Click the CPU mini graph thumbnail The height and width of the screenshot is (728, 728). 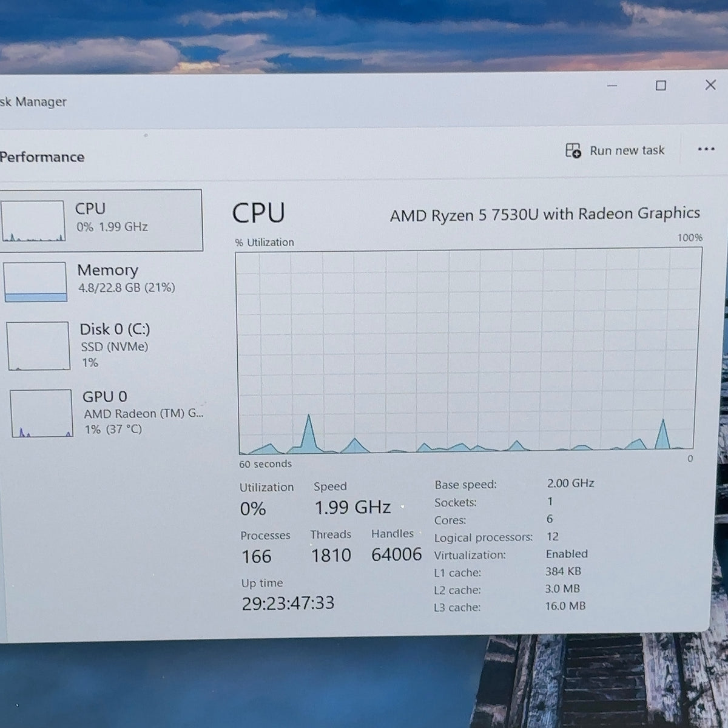(x=33, y=221)
